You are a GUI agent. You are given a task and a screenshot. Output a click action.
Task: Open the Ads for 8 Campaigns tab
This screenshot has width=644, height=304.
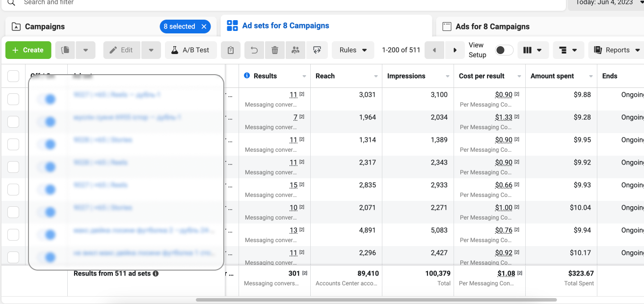(492, 27)
